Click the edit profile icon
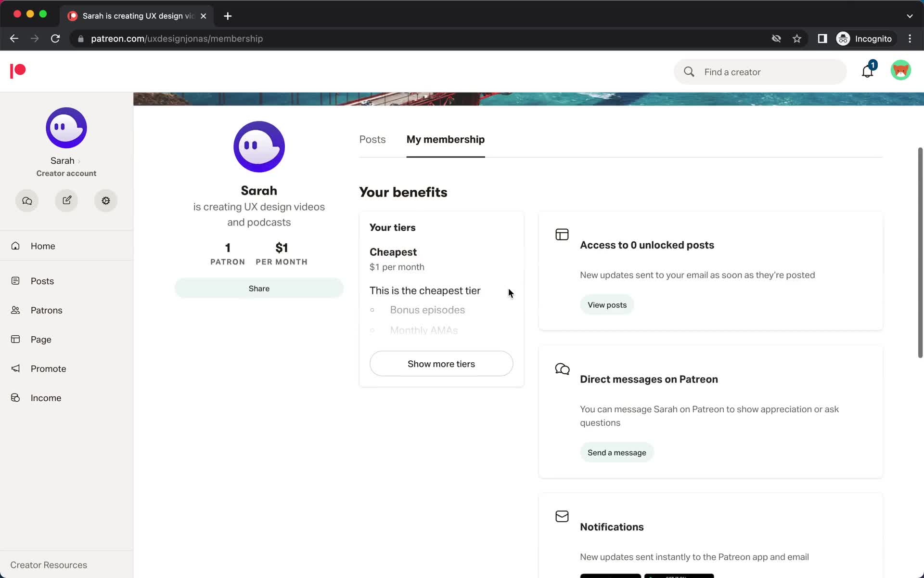 click(x=66, y=200)
